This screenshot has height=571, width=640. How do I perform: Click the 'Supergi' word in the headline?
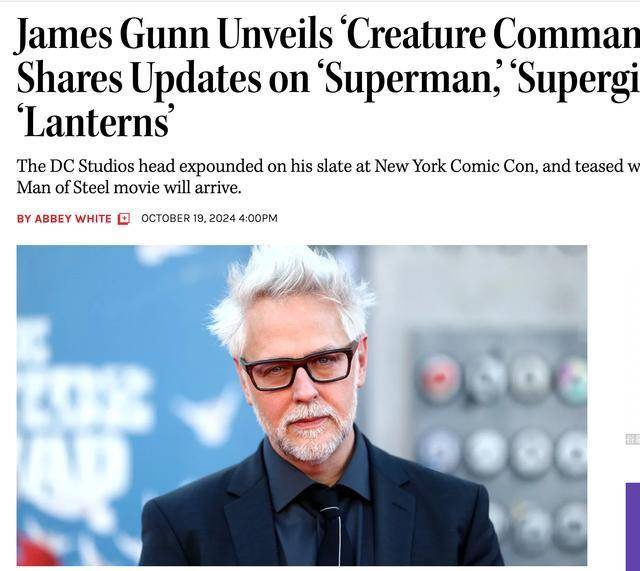574,80
